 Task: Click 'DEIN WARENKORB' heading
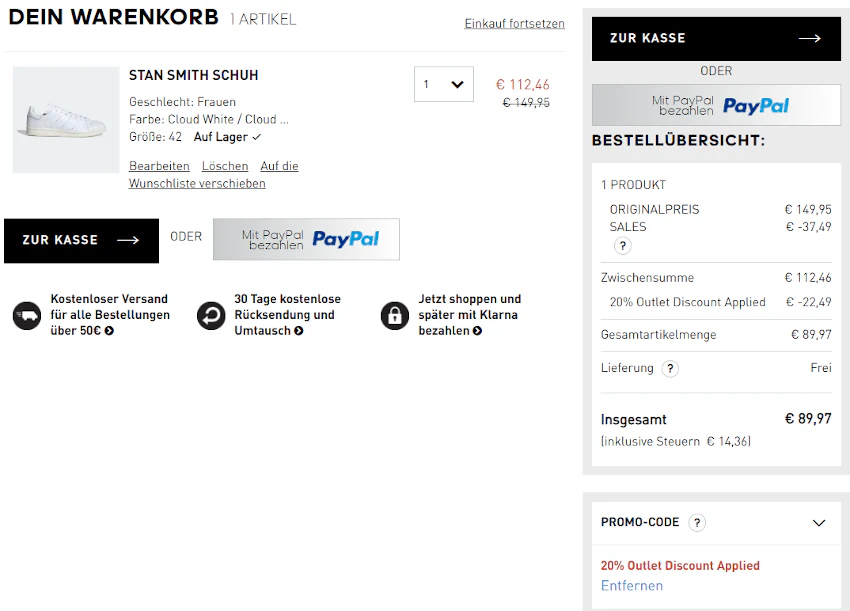point(113,17)
